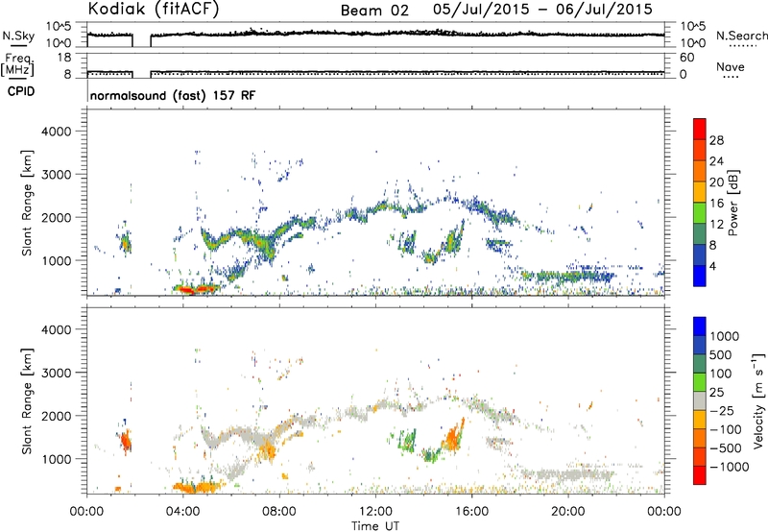
Task: Click the 'Velocity [m s-1]' color bar title
Action: (758, 400)
